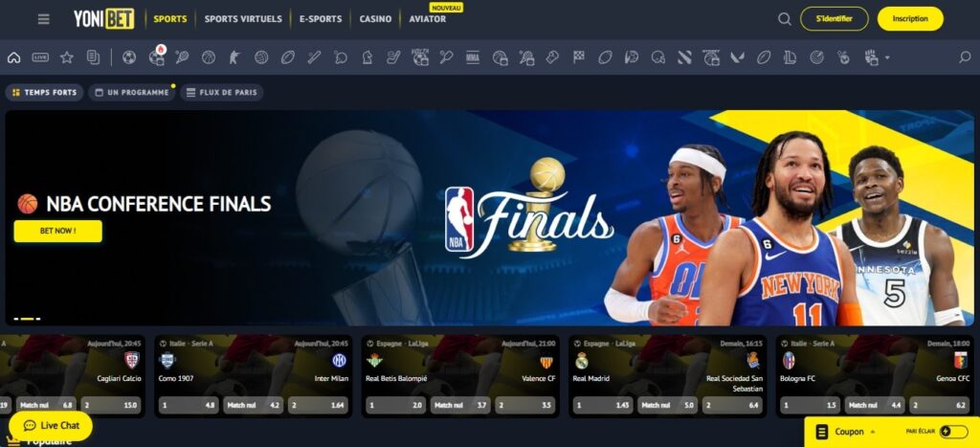
Task: Bet Como 1907 win at 4.8
Action: (x=189, y=405)
